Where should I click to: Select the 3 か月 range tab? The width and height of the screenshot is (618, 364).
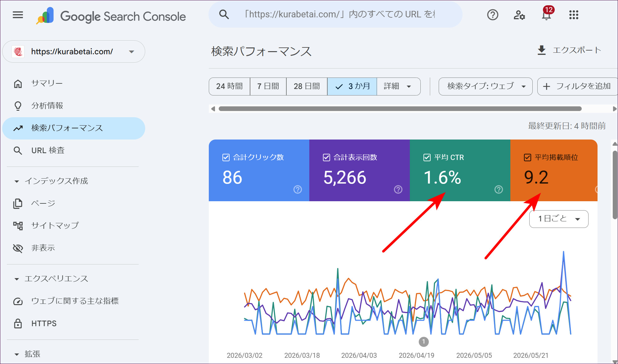(352, 87)
